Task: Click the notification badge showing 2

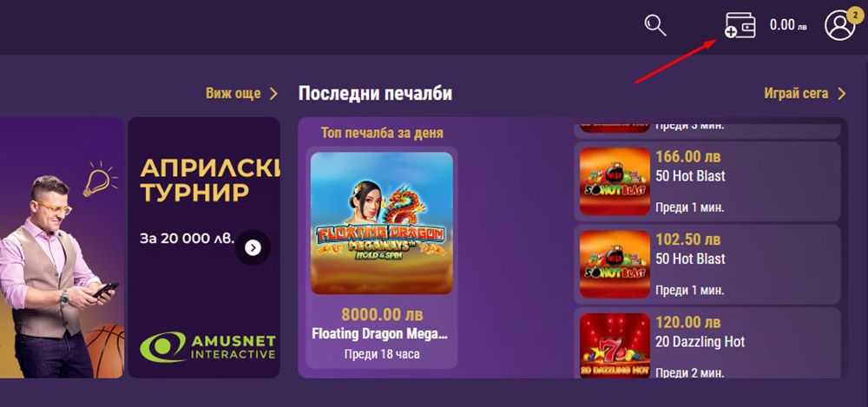Action: pos(856,15)
